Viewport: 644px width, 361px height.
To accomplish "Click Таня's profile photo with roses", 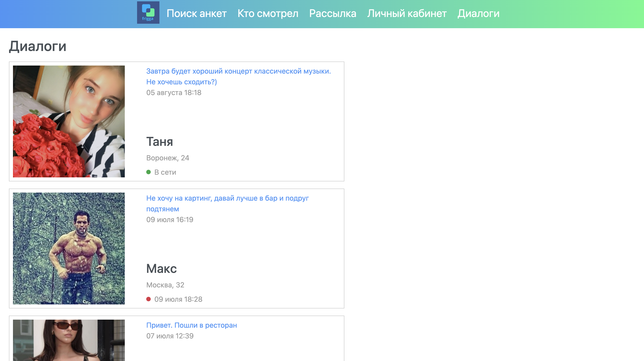I will [x=69, y=121].
